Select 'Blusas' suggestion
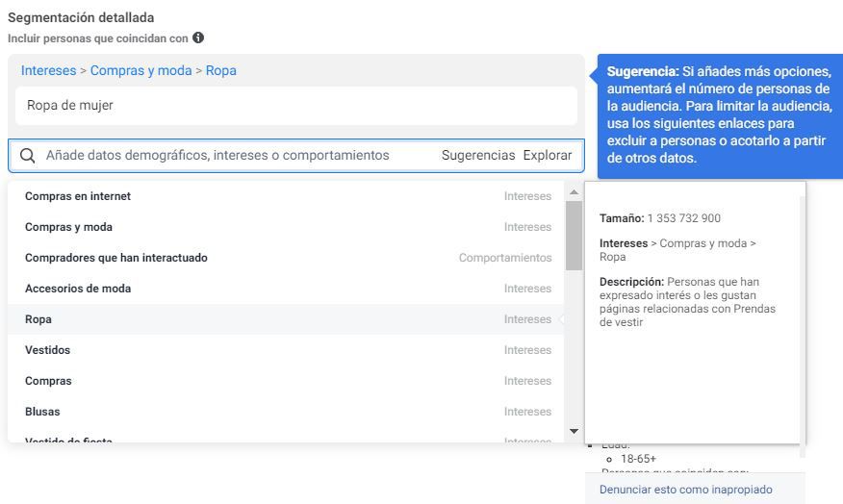Image resolution: width=843 pixels, height=504 pixels. [286, 411]
